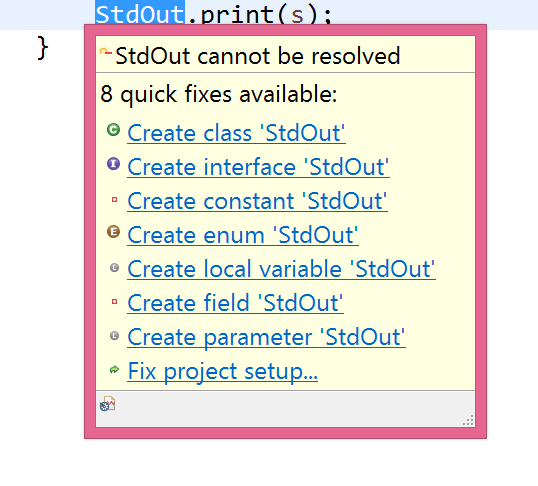Screen dimensions: 538x486
Task: Click the green arrow Fix project setup icon
Action: (x=114, y=369)
